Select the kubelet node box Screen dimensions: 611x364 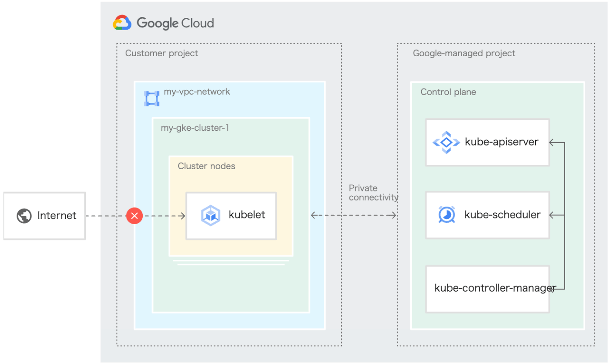pyautogui.click(x=231, y=216)
